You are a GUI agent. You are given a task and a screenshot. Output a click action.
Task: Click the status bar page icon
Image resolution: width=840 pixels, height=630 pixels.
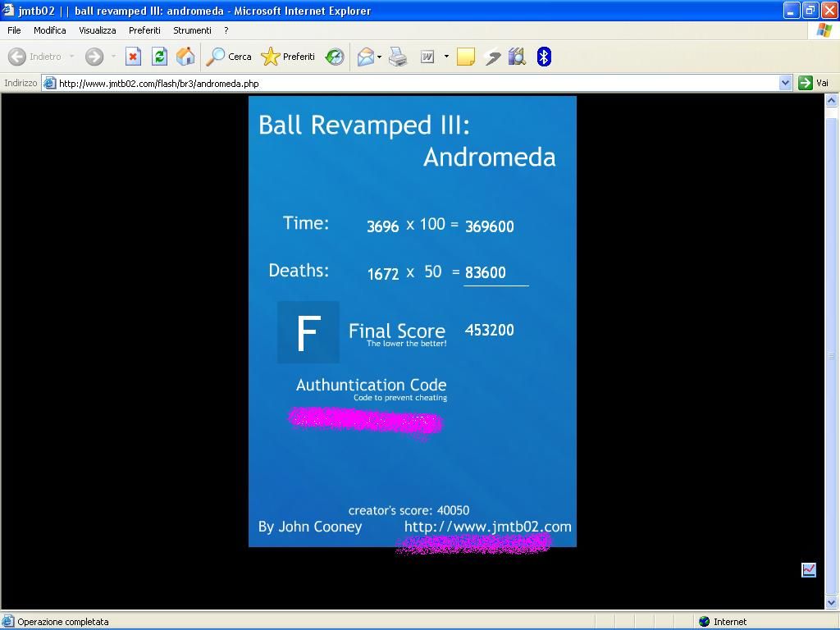tap(7, 622)
